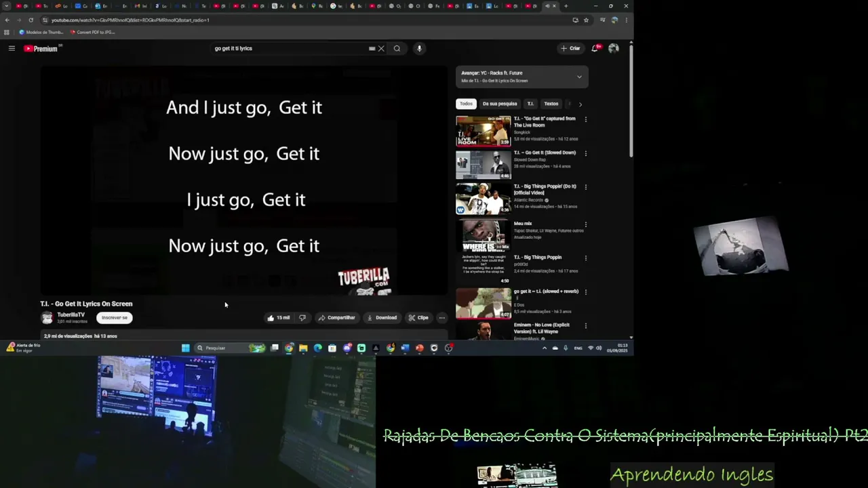Open the Windows Start menu
The width and height of the screenshot is (868, 488).
(185, 348)
